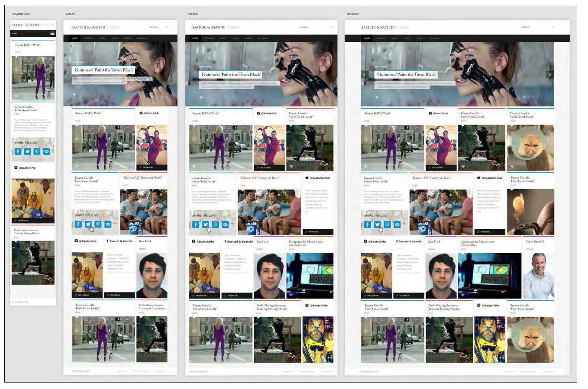The width and height of the screenshot is (588, 389).
Task: Open @SaatchiLA Instagram header in tablet layout
Action: (149, 113)
